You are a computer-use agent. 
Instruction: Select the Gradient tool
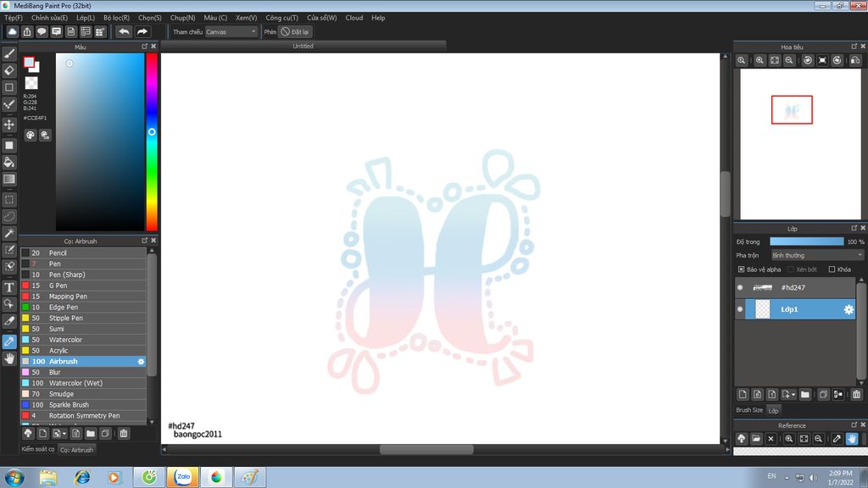click(x=9, y=179)
